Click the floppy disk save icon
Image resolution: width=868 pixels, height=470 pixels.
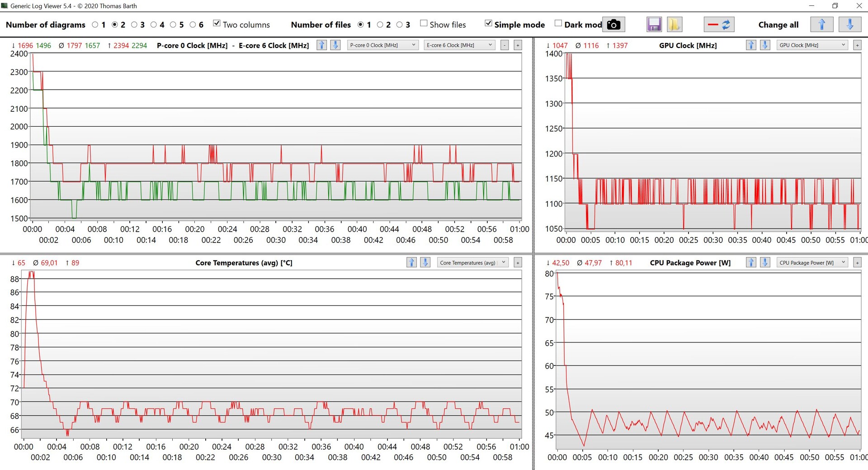[654, 24]
